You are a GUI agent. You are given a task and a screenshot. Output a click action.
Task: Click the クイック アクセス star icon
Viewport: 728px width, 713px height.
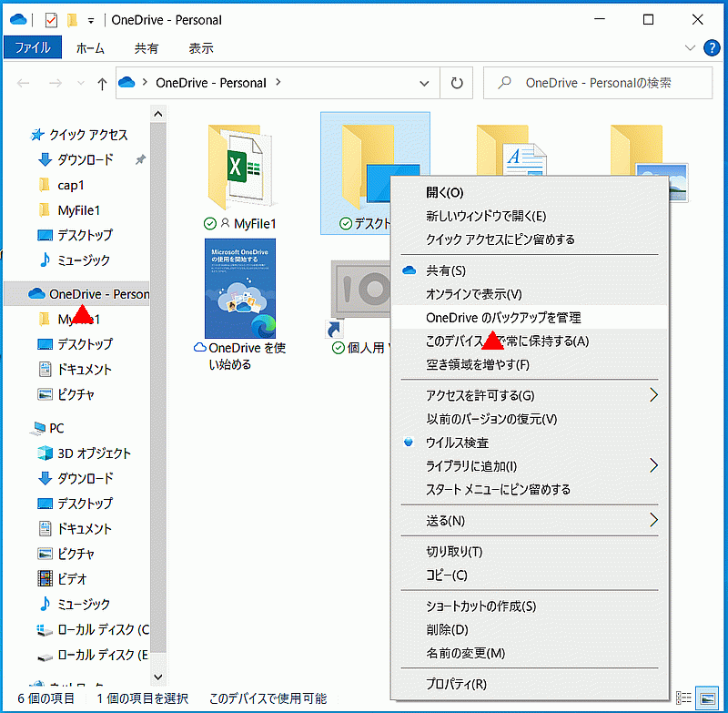click(x=36, y=135)
